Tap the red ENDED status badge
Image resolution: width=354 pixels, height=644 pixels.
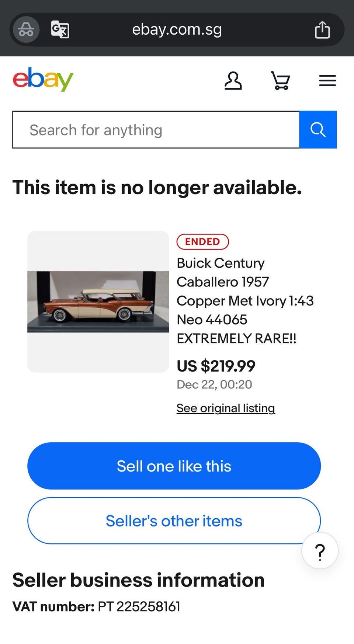(202, 242)
